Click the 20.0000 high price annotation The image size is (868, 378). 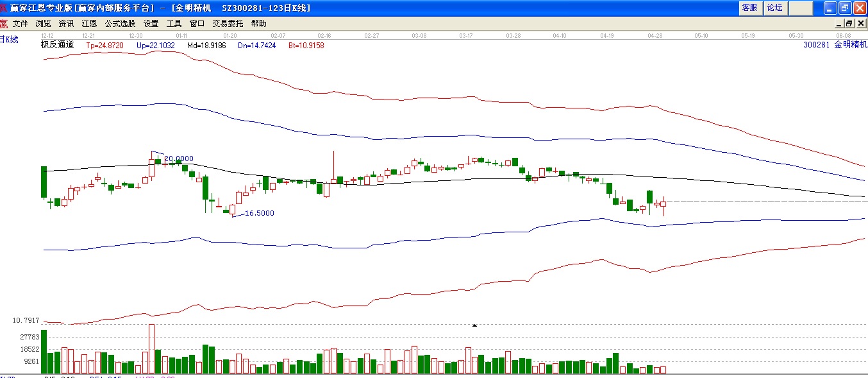pos(179,159)
